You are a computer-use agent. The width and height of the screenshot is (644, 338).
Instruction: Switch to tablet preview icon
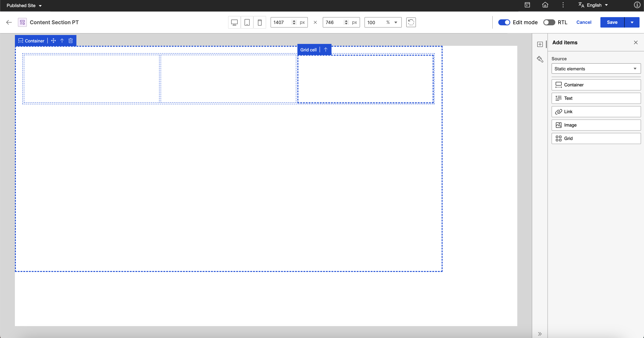click(x=247, y=23)
